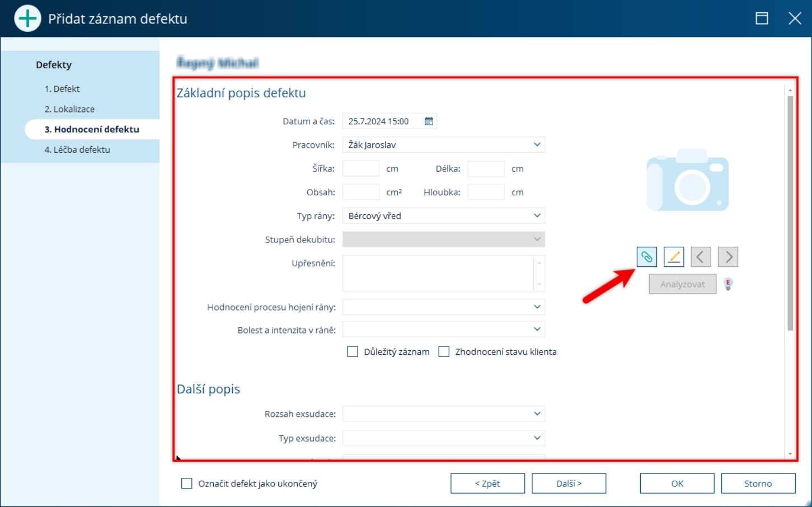Switch to step 2. Lokalizace

click(x=69, y=109)
